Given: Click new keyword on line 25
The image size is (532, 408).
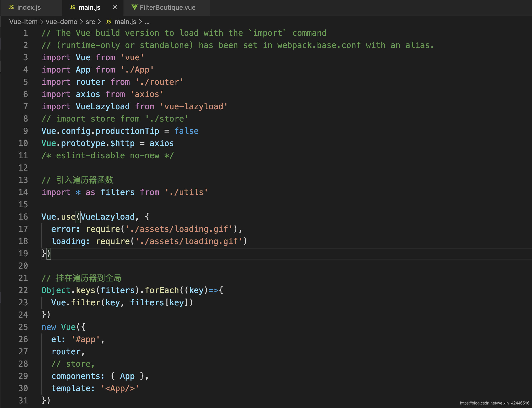Looking at the screenshot, I should [x=49, y=327].
